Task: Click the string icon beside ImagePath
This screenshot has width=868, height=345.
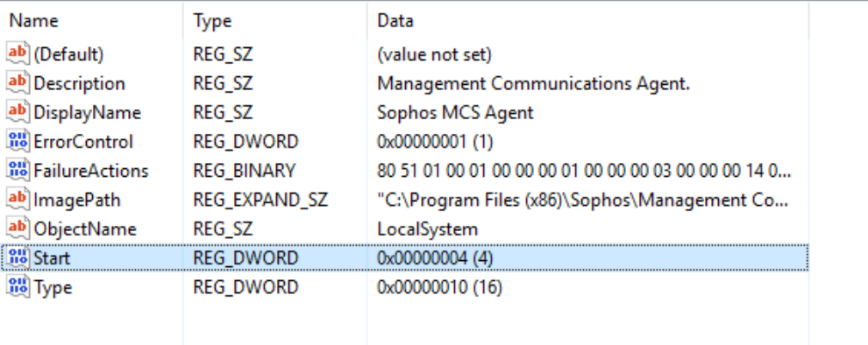Action: [x=18, y=199]
